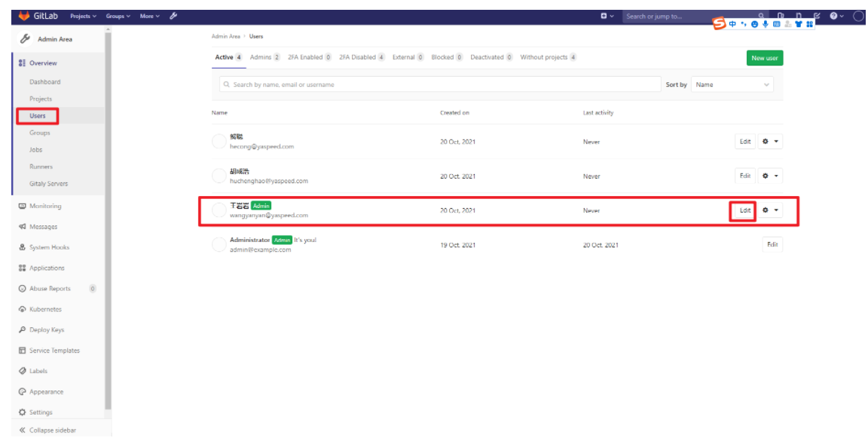Open the Projects dropdown in the navbar
The height and width of the screenshot is (438, 868).
[x=80, y=15]
